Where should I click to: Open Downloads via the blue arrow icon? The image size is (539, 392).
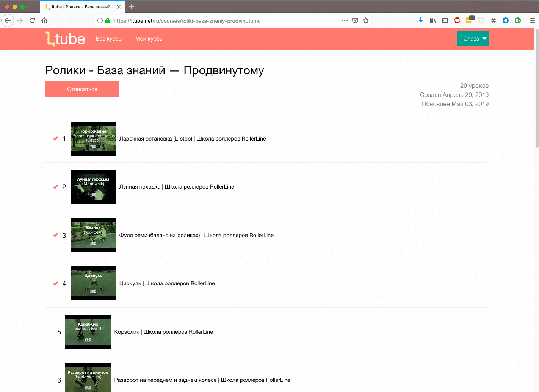coord(421,20)
